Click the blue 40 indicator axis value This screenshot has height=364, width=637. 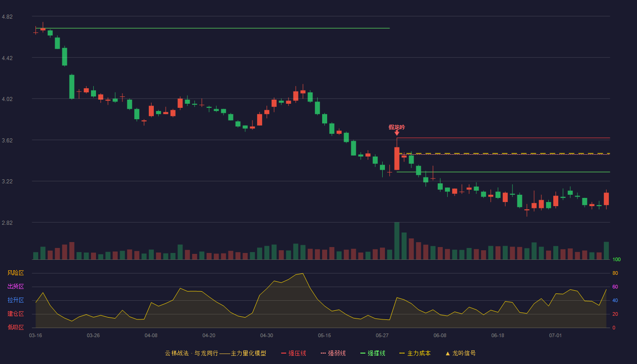point(615,300)
